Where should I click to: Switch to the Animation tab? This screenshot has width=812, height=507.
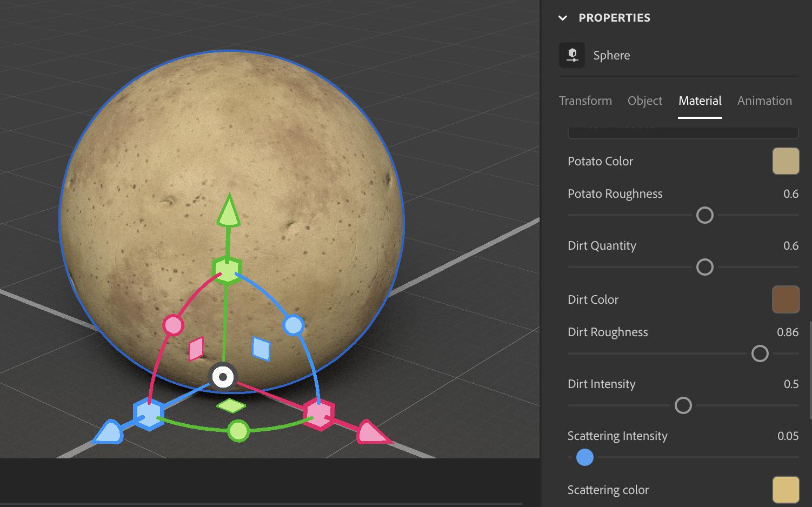(x=764, y=101)
